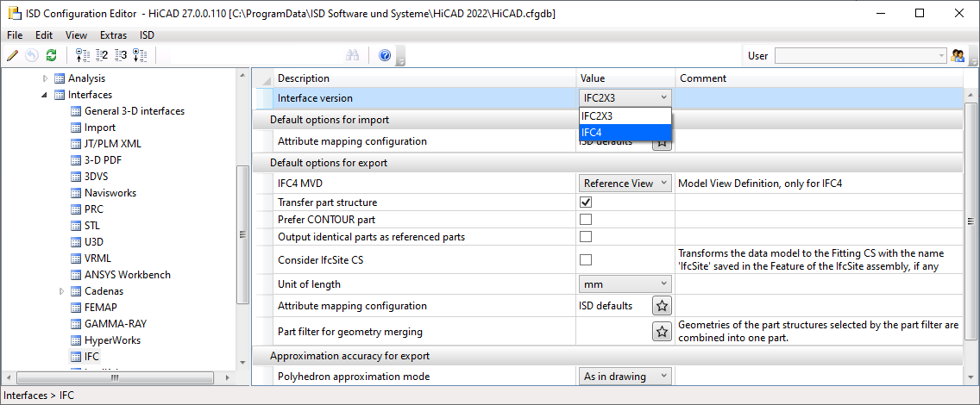Expand the Cadenas tree node
The height and width of the screenshot is (405, 980).
[61, 290]
